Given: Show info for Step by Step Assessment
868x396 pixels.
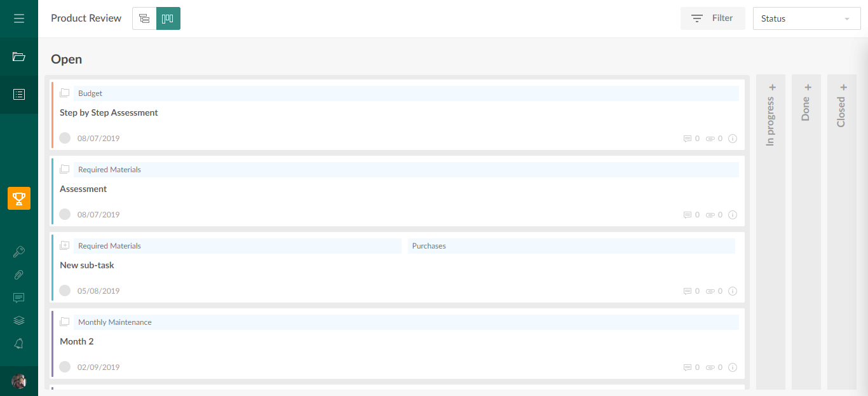Looking at the screenshot, I should click(733, 139).
